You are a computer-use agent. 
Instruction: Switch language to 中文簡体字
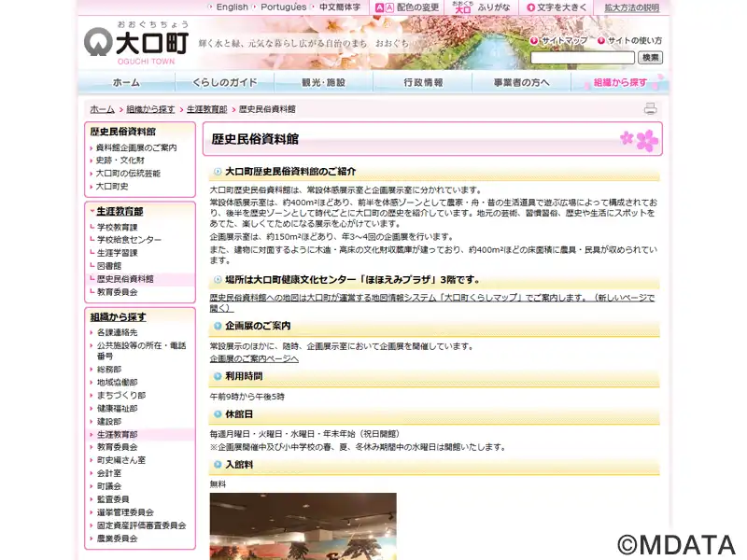339,7
